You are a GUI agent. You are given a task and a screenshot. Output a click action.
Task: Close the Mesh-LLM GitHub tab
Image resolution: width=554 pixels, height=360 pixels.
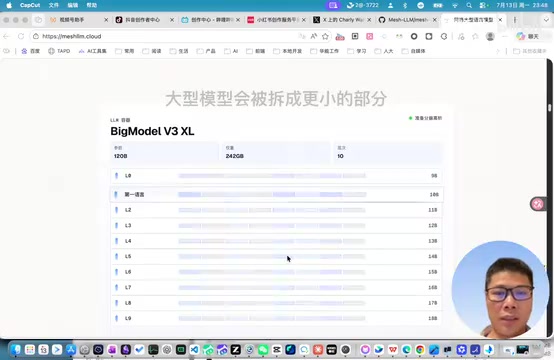coord(435,20)
